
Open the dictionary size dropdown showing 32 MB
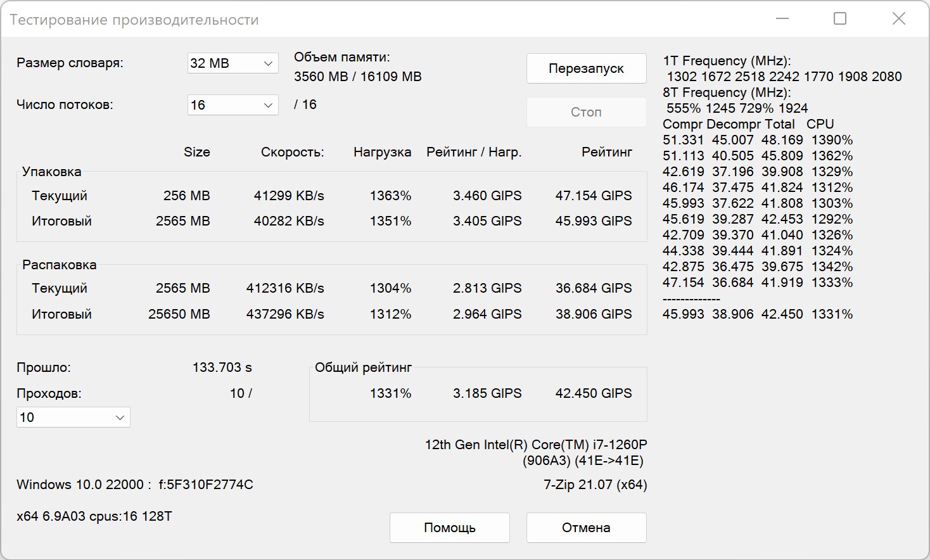pyautogui.click(x=232, y=63)
